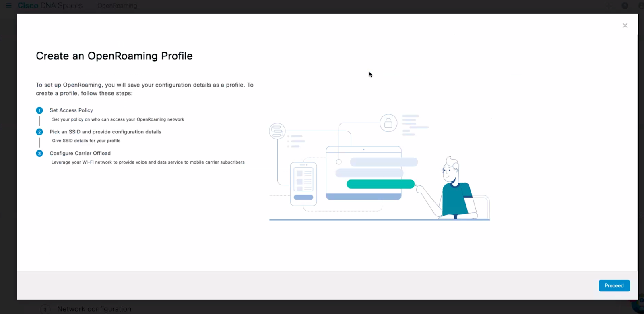
Task: Close the OpenRoaming Profile dialog
Action: click(625, 25)
